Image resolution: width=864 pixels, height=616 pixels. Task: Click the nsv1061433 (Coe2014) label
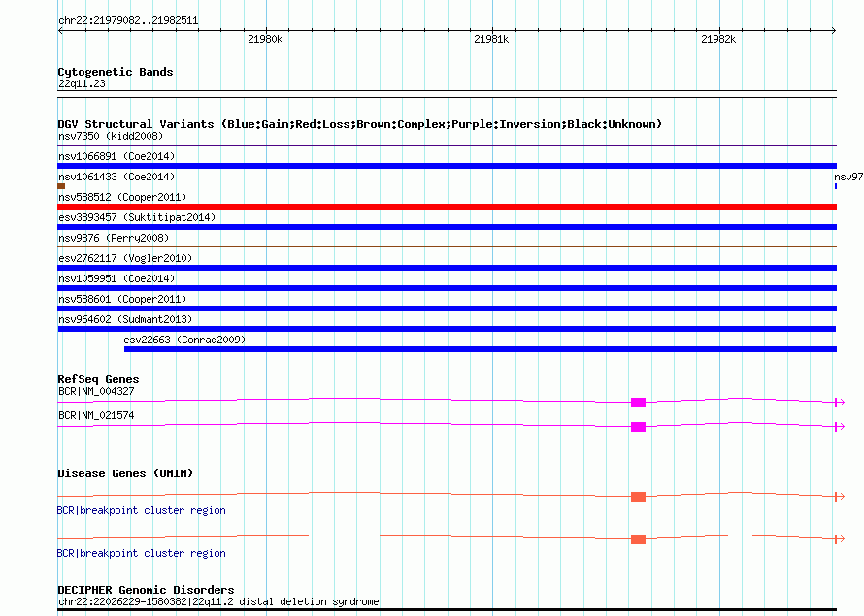click(x=116, y=177)
